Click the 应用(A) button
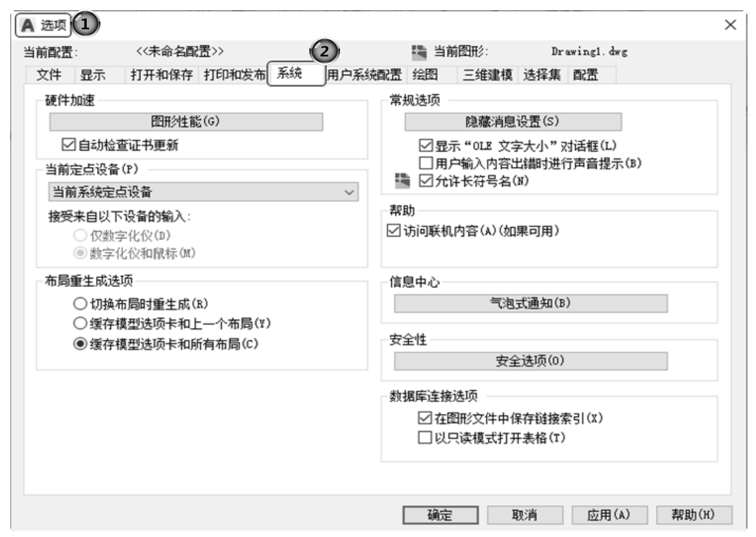The height and width of the screenshot is (537, 756). (x=608, y=515)
